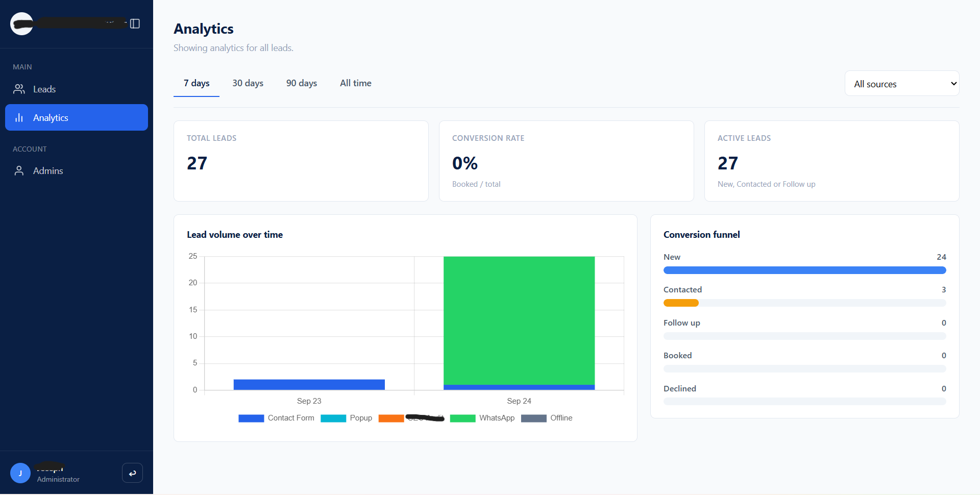Viewport: 980px width, 495px height.
Task: Click the Admins user icon
Action: point(19,171)
